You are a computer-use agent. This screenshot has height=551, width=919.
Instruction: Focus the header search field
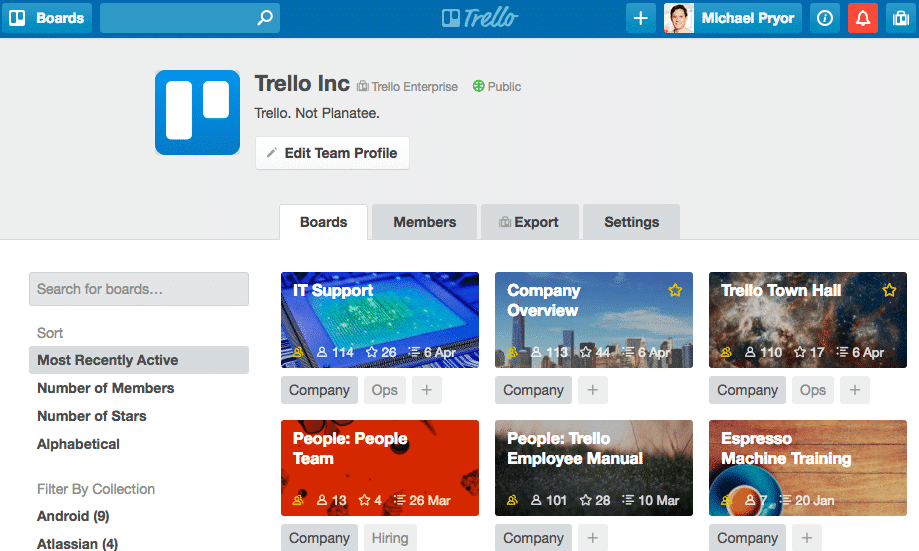click(189, 18)
